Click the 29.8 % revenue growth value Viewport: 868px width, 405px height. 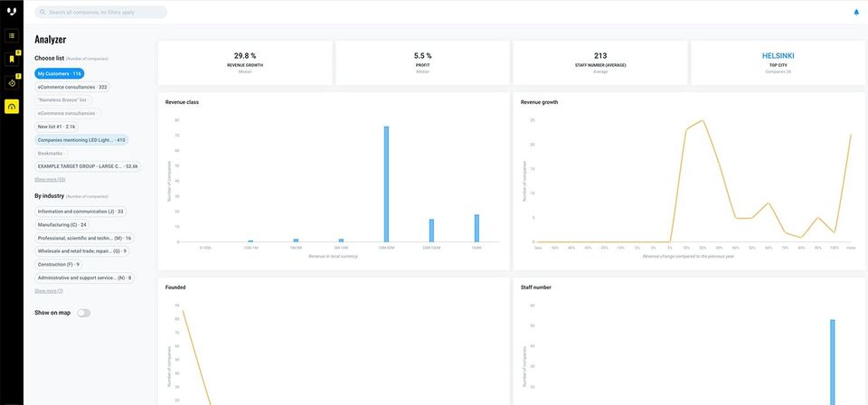245,56
